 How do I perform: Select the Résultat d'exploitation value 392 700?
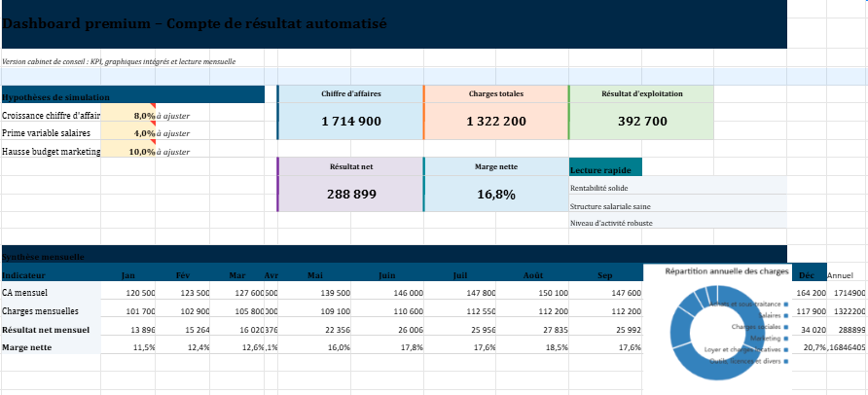[x=641, y=122]
